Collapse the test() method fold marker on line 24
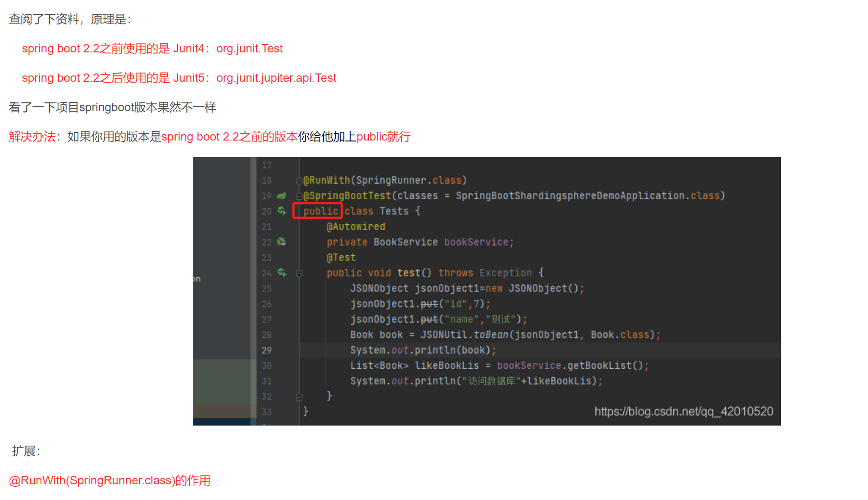This screenshot has width=868, height=500. click(299, 273)
